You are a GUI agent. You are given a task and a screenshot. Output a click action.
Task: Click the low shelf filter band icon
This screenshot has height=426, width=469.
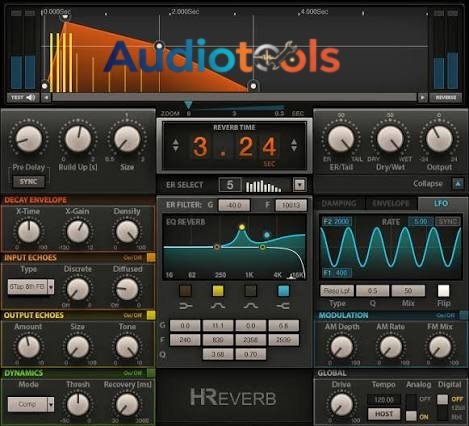point(186,305)
